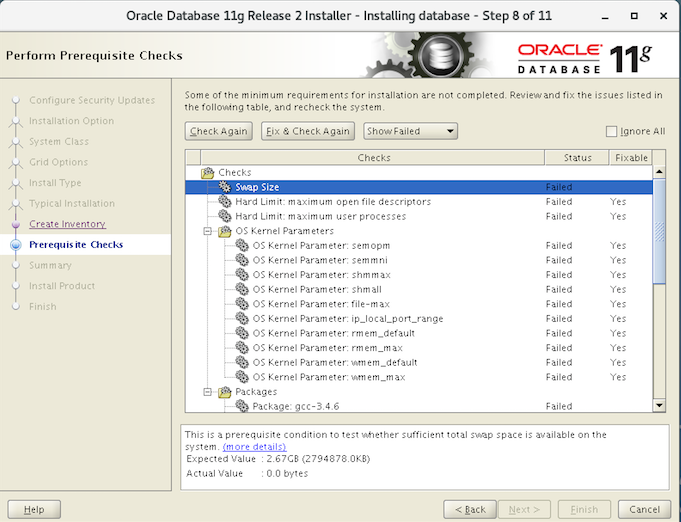This screenshot has height=522, width=681.
Task: Open the Show Failed filter dropdown
Action: click(410, 131)
